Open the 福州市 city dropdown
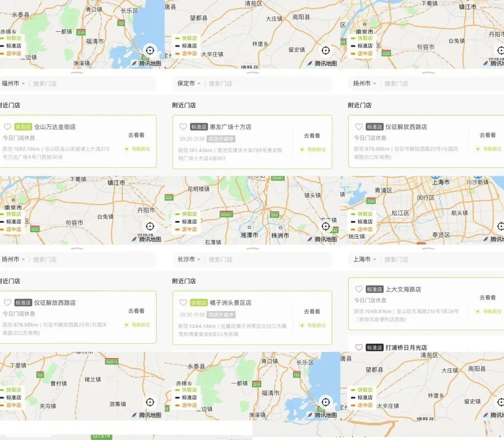 [13, 84]
